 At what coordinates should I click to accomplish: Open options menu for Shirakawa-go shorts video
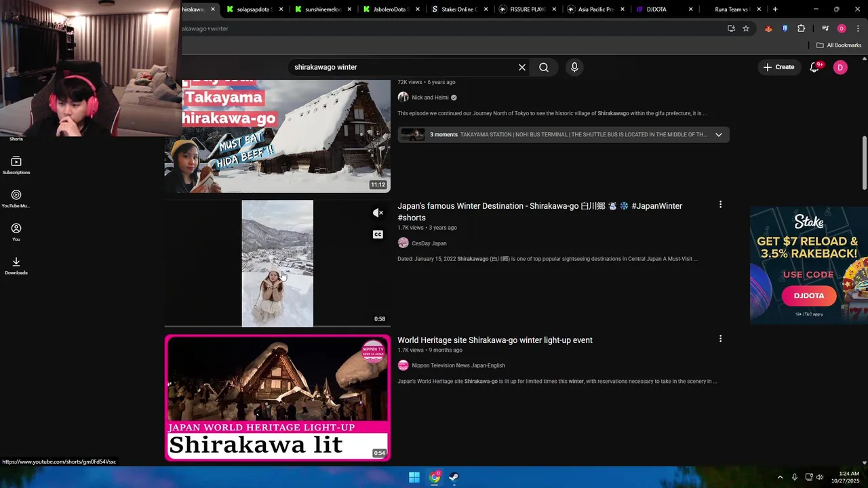(x=720, y=205)
